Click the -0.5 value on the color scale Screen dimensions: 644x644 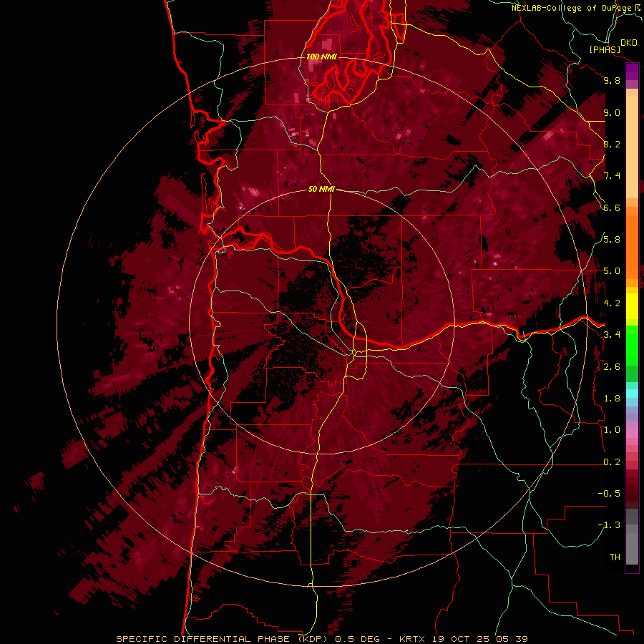(x=609, y=494)
